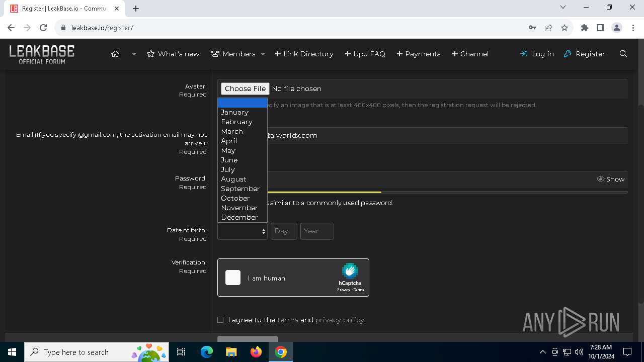Image resolution: width=644 pixels, height=362 pixels.
Task: Click Choose File for avatar
Action: pyautogui.click(x=245, y=88)
